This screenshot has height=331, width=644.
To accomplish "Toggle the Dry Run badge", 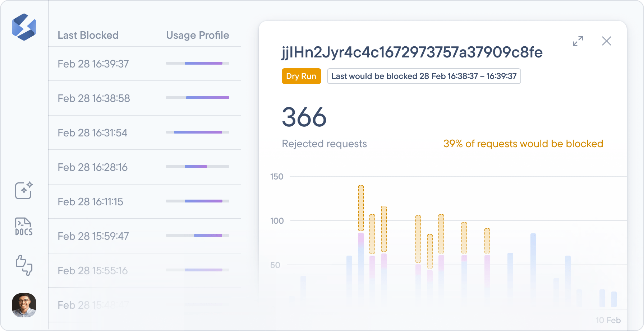I will [301, 76].
